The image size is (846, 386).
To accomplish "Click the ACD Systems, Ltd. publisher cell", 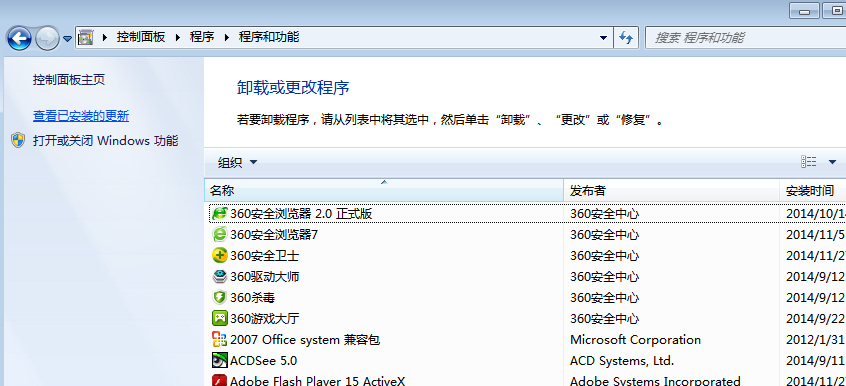I will click(x=622, y=361).
